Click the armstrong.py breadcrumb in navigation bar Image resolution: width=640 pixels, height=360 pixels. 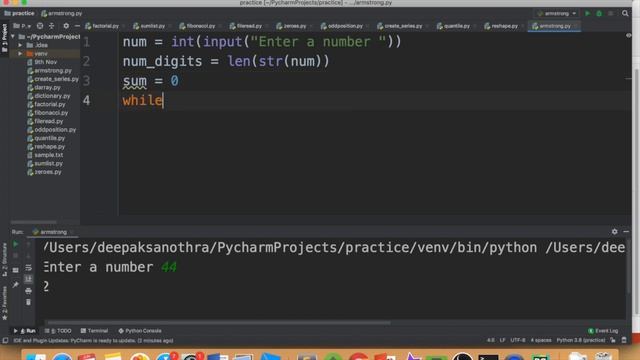point(62,13)
